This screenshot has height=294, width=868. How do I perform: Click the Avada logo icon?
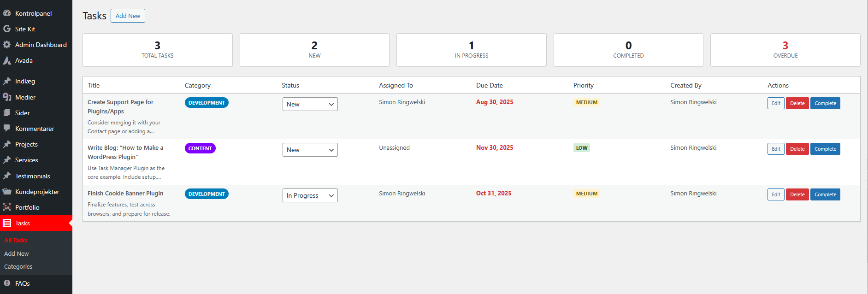7,60
